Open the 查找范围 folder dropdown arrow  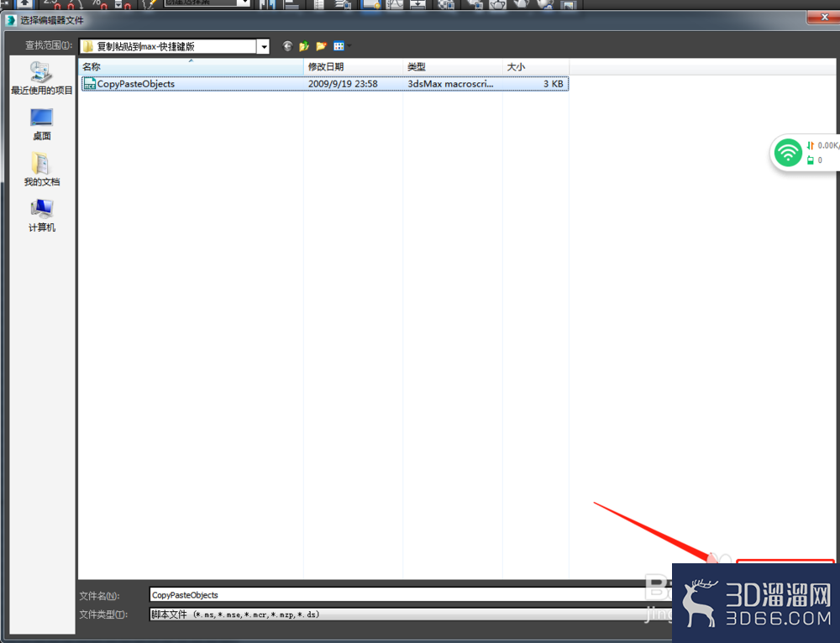coord(264,47)
